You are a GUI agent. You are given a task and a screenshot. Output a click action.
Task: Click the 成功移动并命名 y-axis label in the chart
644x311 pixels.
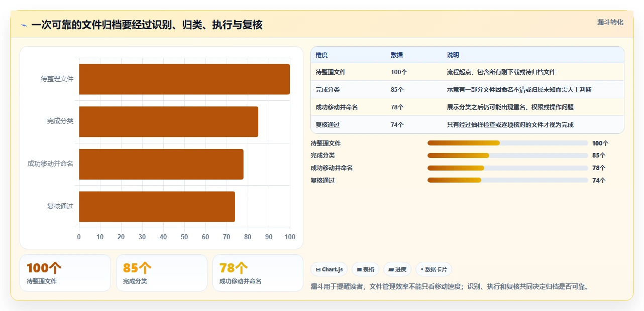(51, 164)
